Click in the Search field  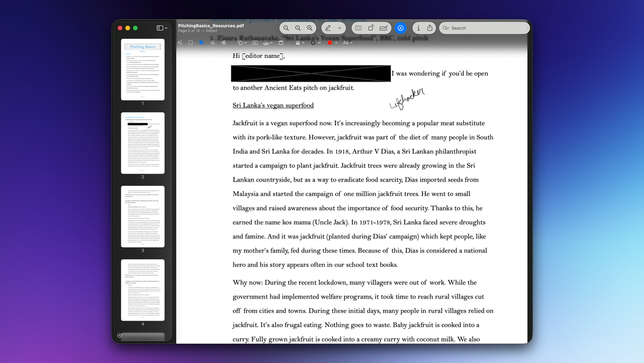[486, 28]
